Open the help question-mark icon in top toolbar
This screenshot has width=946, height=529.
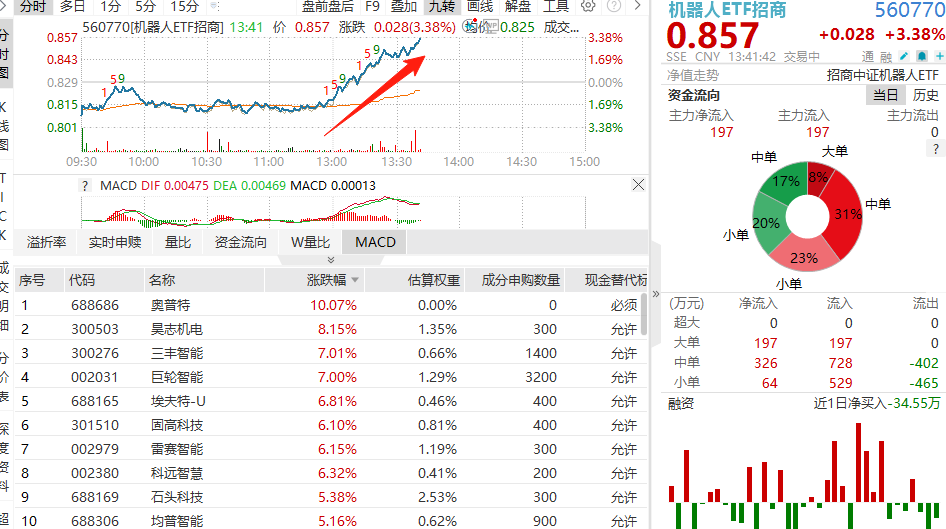coord(614,7)
